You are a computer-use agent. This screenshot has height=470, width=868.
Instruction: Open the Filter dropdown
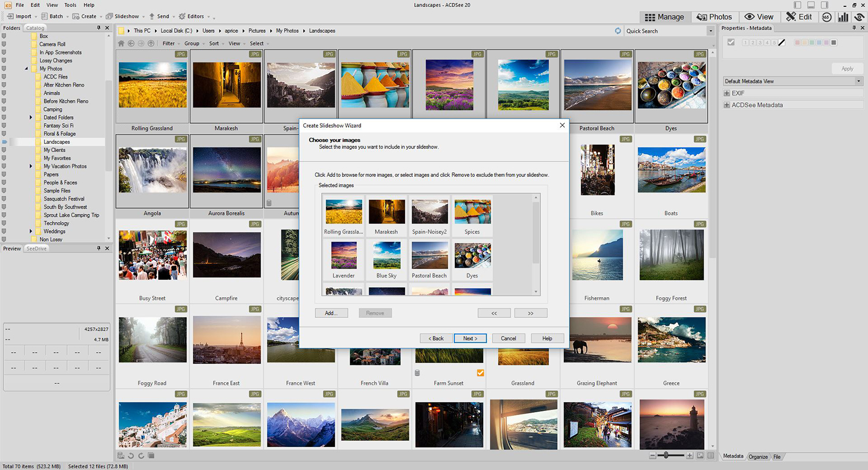(171, 43)
